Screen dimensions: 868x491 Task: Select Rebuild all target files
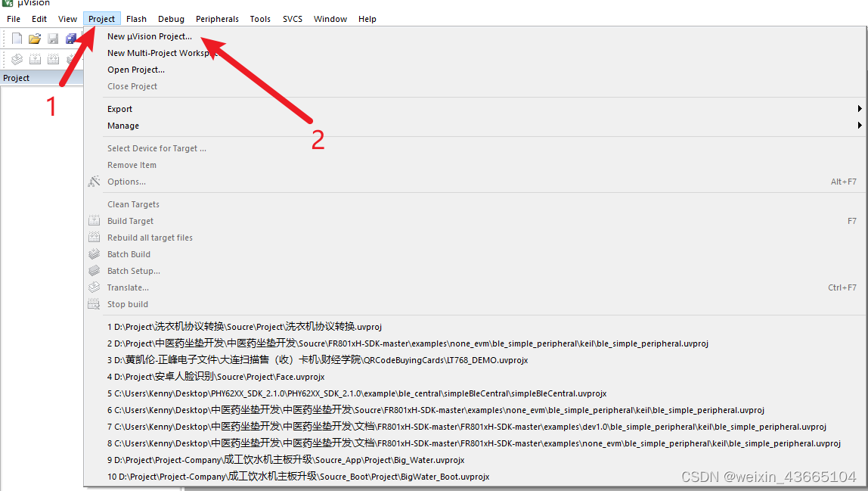click(475, 238)
